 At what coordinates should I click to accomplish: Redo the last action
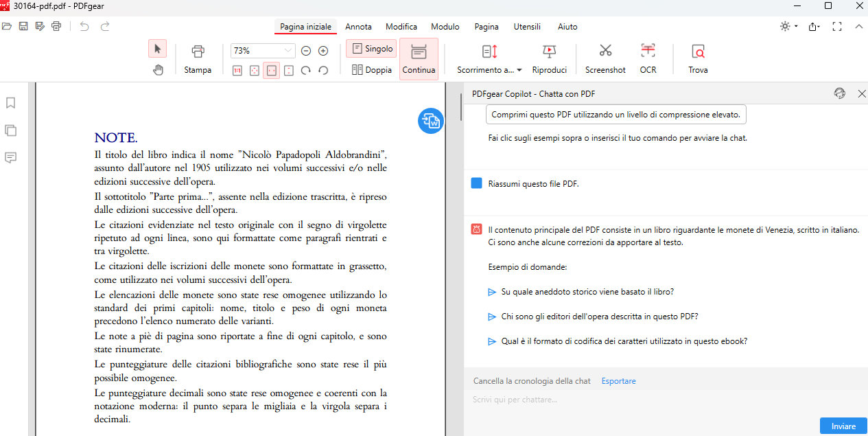point(105,27)
